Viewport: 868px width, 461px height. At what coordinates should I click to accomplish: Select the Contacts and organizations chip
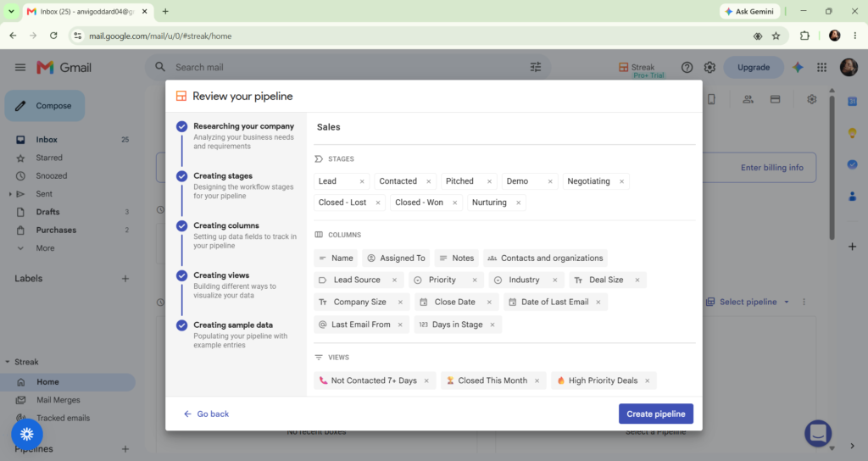pos(545,258)
